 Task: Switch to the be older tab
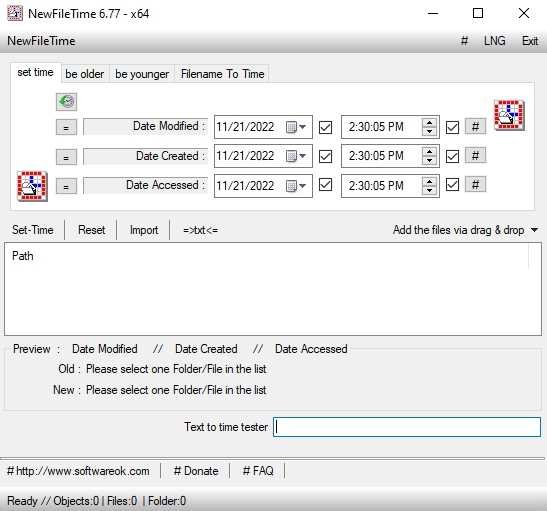85,74
